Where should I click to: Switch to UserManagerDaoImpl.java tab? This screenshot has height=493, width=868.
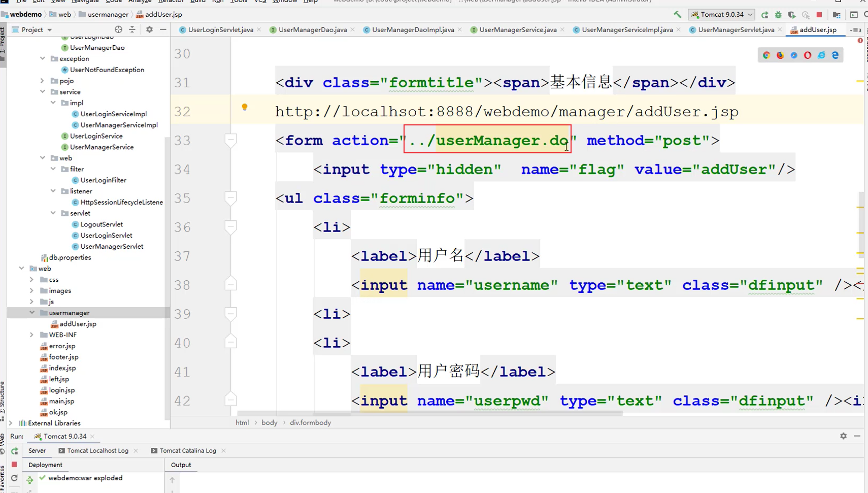(413, 30)
